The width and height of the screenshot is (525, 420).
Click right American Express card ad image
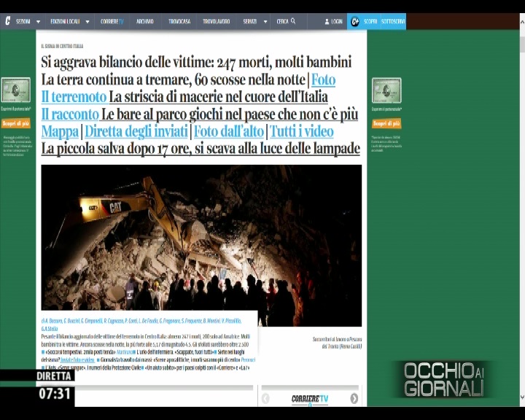click(386, 90)
